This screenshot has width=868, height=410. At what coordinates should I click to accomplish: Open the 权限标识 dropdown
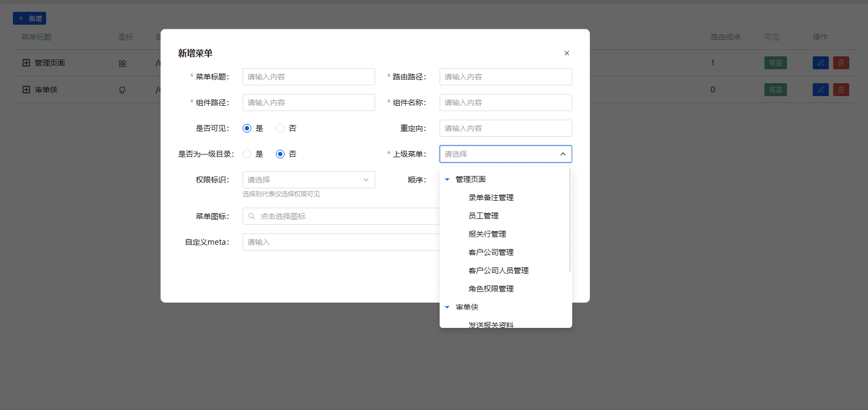[309, 180]
